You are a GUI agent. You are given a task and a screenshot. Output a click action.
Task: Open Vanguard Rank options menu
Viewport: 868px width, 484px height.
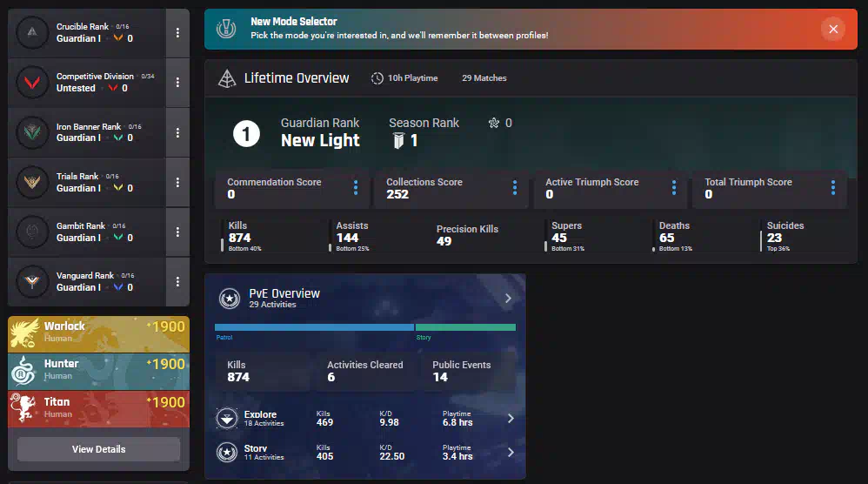point(177,282)
